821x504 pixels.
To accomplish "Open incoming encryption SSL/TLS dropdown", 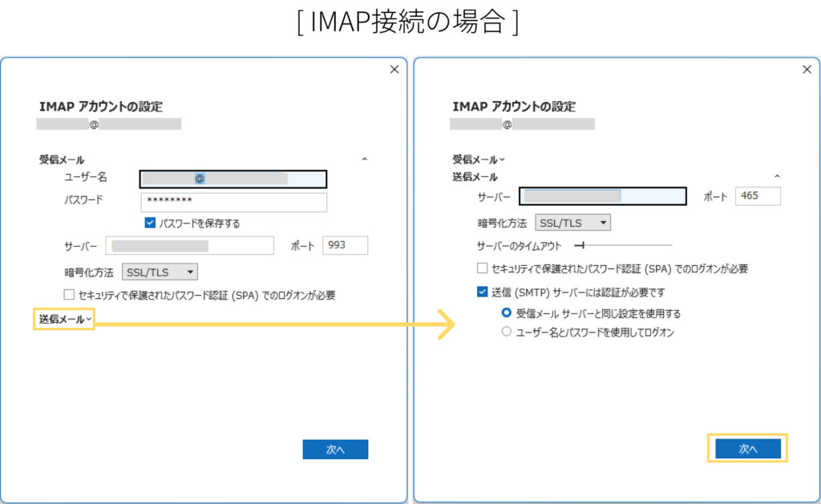I will pos(160,272).
